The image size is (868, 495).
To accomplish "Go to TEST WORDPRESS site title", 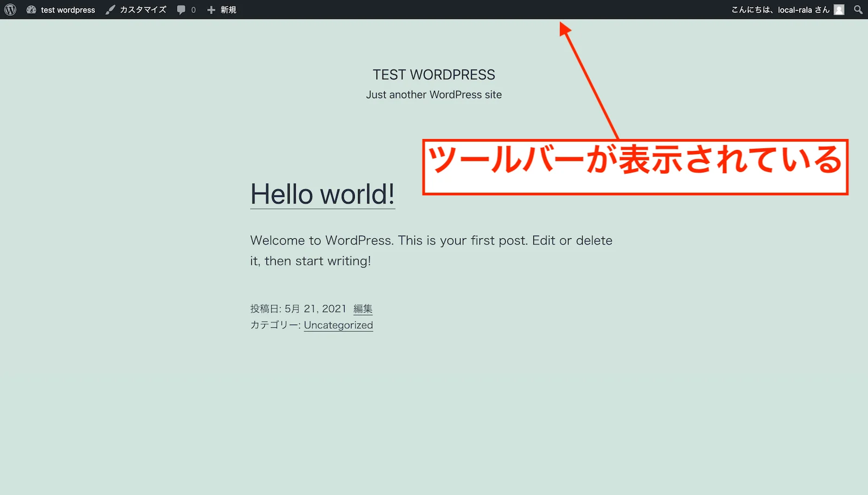I will coord(434,74).
